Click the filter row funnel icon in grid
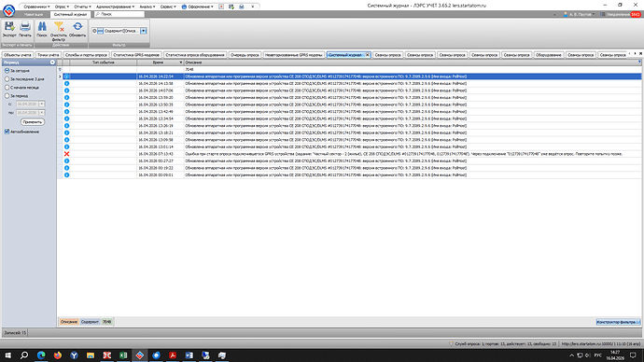The image size is (644, 362). 60,69
